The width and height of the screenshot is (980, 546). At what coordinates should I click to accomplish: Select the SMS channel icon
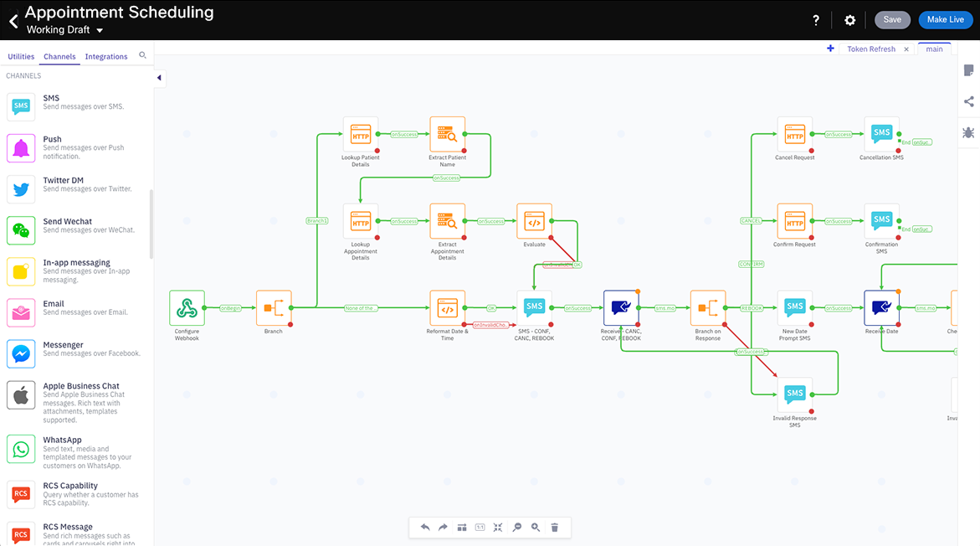point(21,106)
